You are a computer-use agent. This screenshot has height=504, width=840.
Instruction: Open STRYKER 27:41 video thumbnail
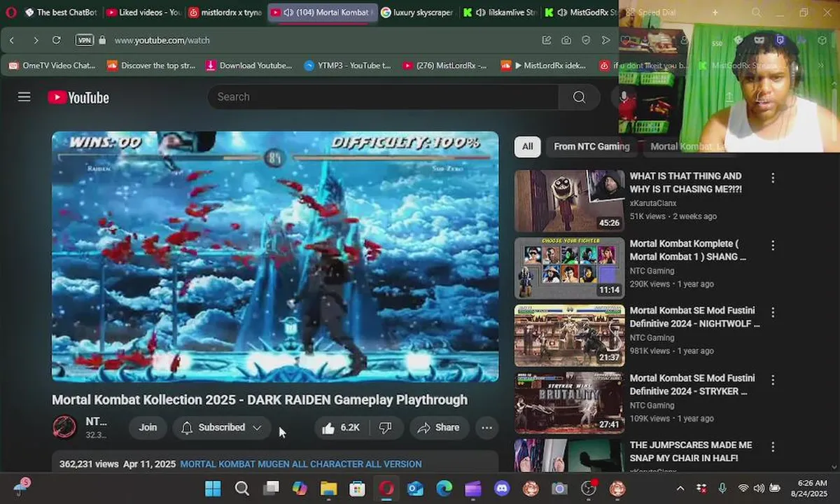point(569,402)
